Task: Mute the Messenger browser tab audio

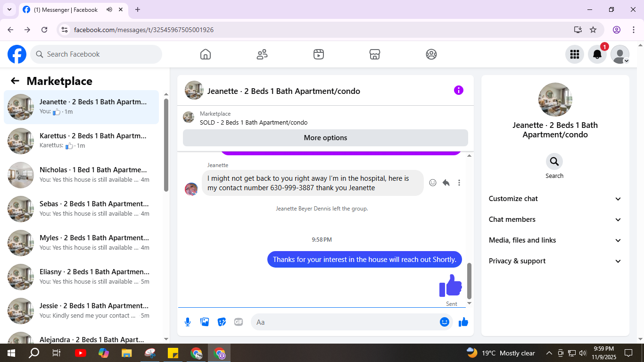Action: pos(109,9)
